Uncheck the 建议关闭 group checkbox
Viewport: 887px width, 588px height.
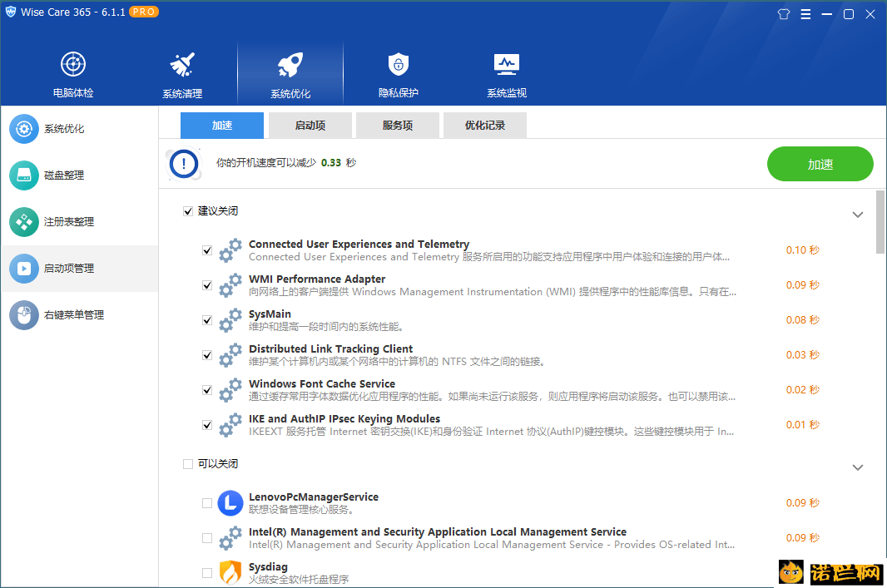pos(188,211)
